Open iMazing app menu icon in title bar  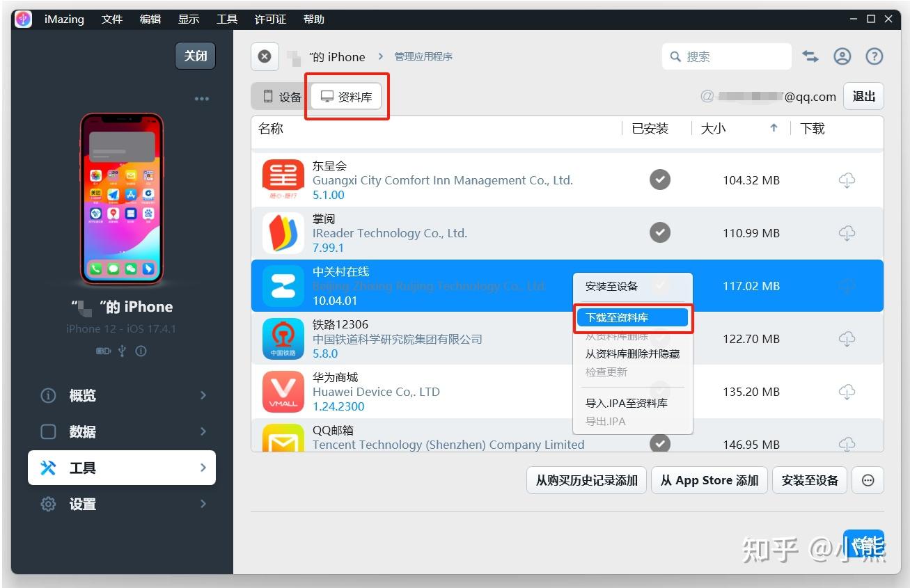(23, 19)
